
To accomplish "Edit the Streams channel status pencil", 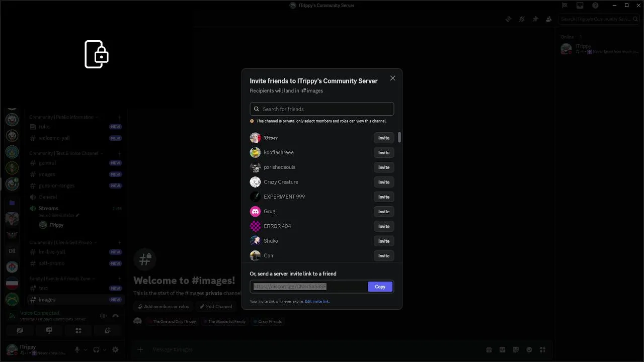I will (77, 215).
